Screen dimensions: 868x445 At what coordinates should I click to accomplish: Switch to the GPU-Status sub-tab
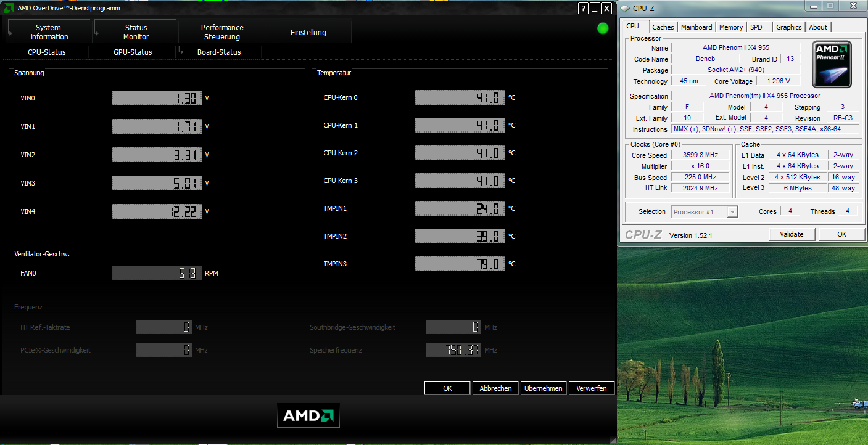133,52
